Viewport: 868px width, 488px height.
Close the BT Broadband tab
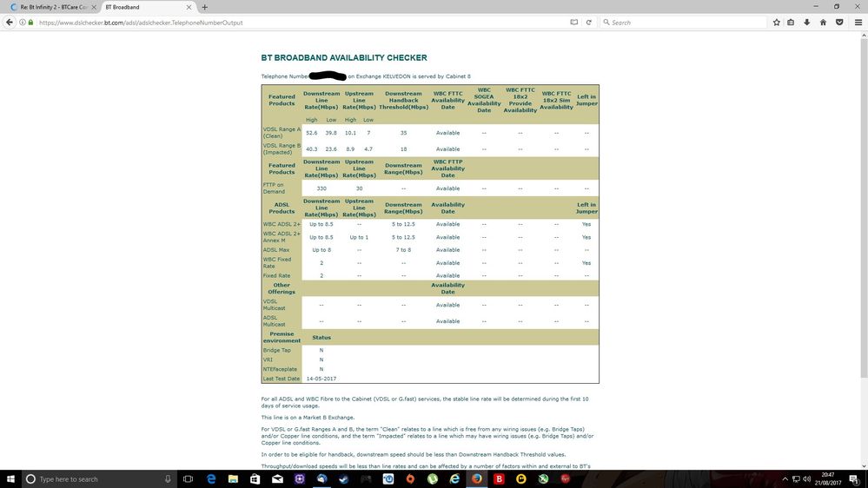coord(189,7)
